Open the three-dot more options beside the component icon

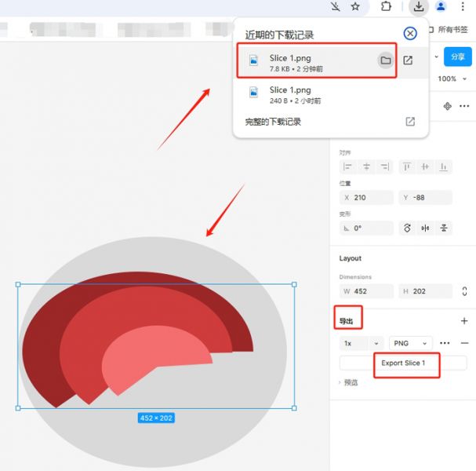click(x=464, y=106)
